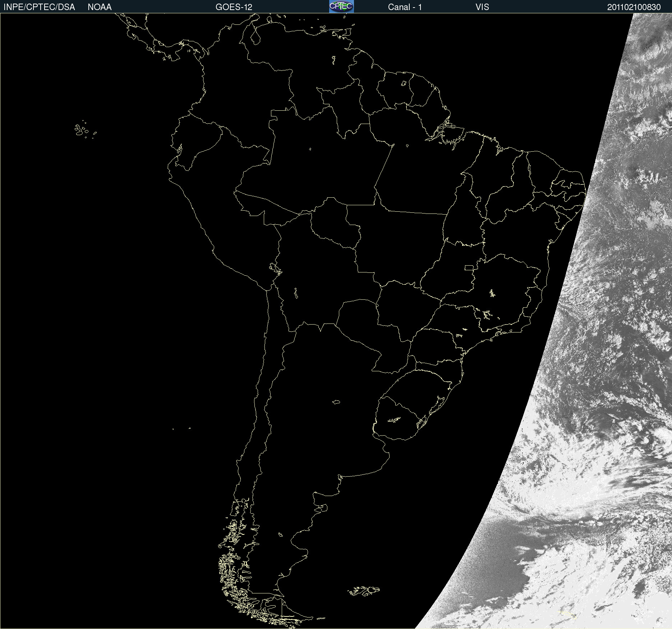Click the Canal - 1 label

click(x=405, y=7)
